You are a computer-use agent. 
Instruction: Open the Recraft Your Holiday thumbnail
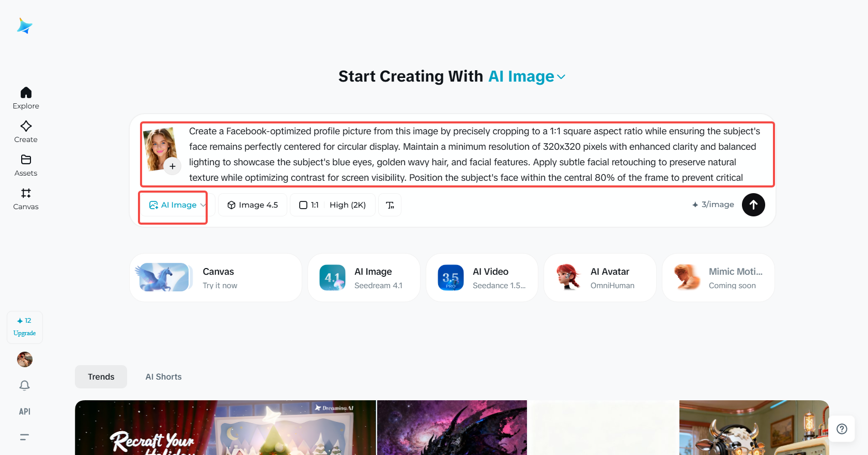225,428
